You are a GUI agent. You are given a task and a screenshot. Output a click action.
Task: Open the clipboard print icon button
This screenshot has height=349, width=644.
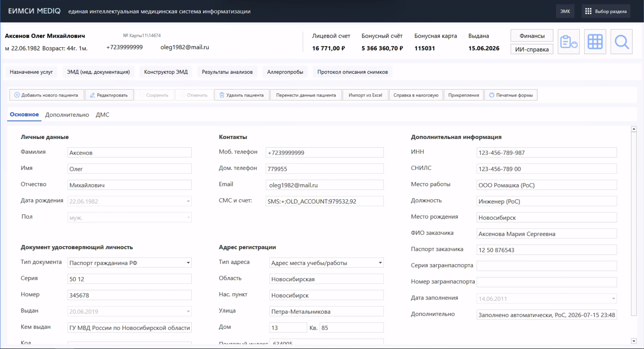tap(569, 42)
